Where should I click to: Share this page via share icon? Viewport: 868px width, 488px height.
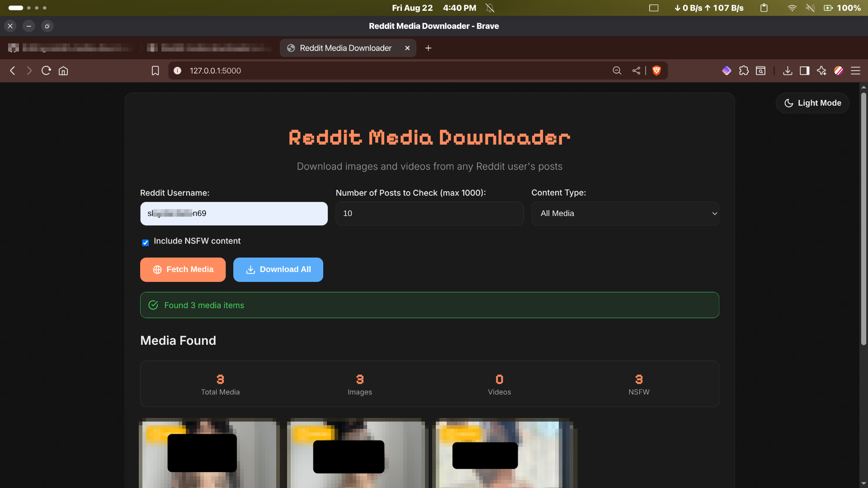point(636,71)
